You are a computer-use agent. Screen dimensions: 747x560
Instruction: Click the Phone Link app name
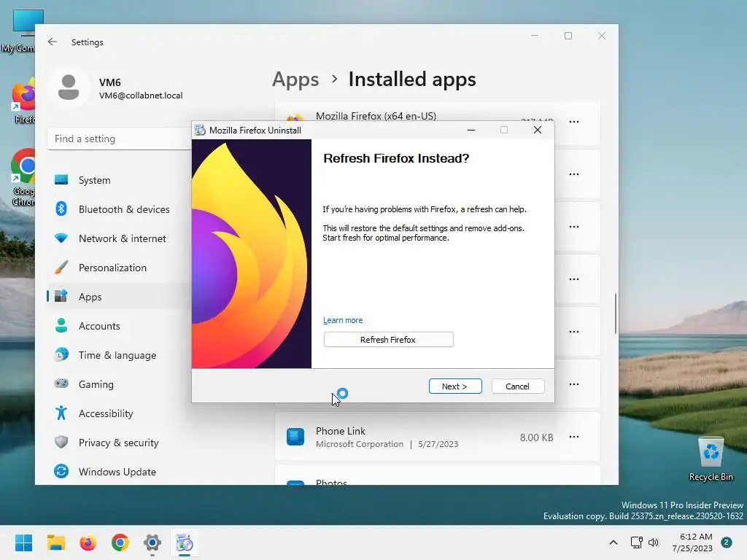[x=341, y=431]
